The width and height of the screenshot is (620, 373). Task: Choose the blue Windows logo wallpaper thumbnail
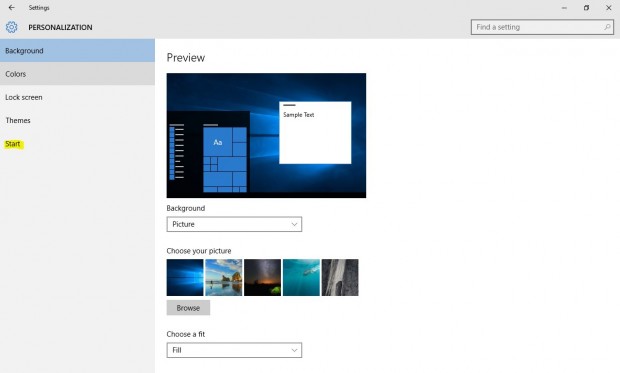click(185, 277)
